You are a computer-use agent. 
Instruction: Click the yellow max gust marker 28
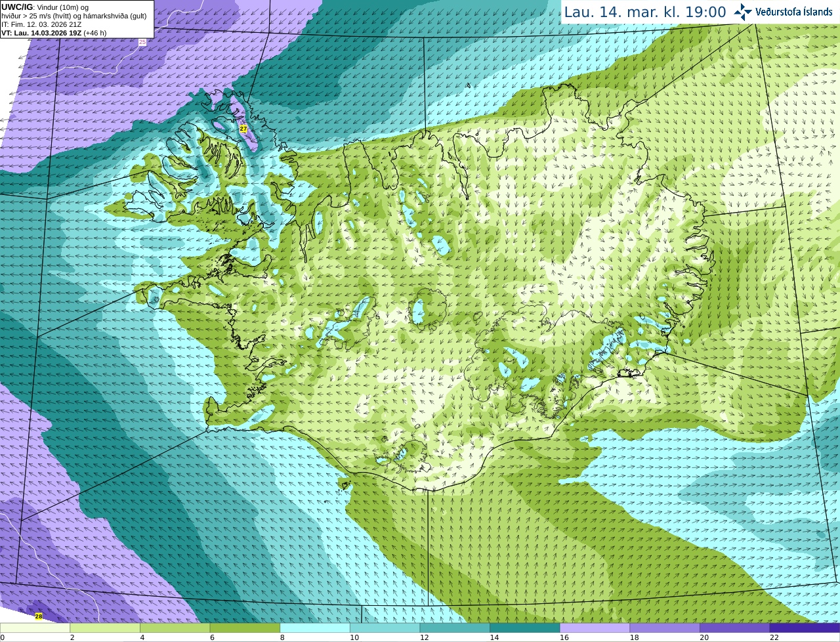point(39,616)
